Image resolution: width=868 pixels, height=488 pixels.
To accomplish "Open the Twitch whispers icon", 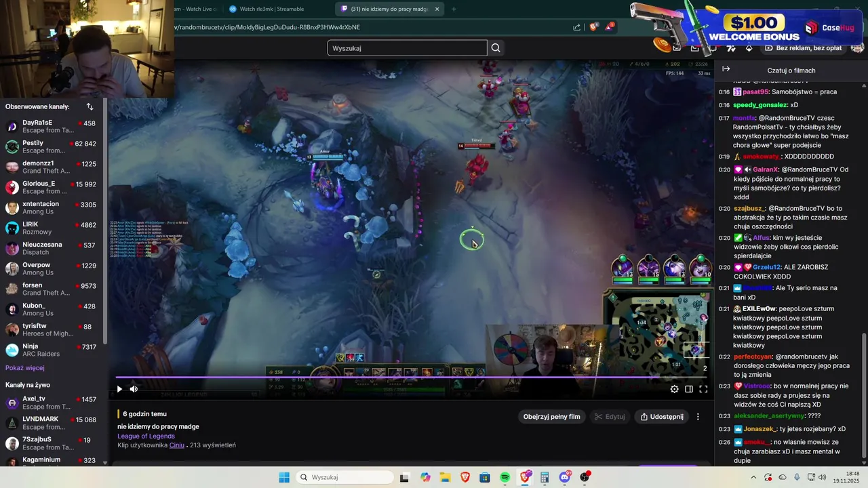I will coord(712,48).
